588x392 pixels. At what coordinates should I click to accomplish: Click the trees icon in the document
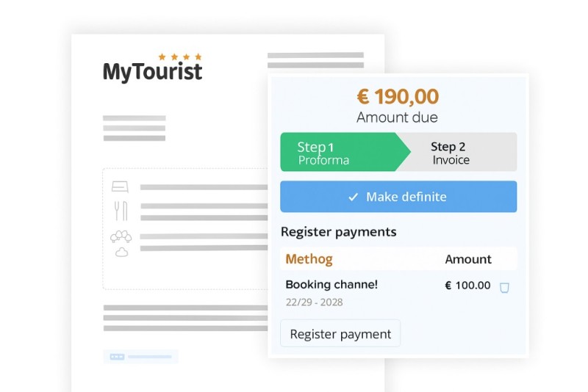point(121,236)
